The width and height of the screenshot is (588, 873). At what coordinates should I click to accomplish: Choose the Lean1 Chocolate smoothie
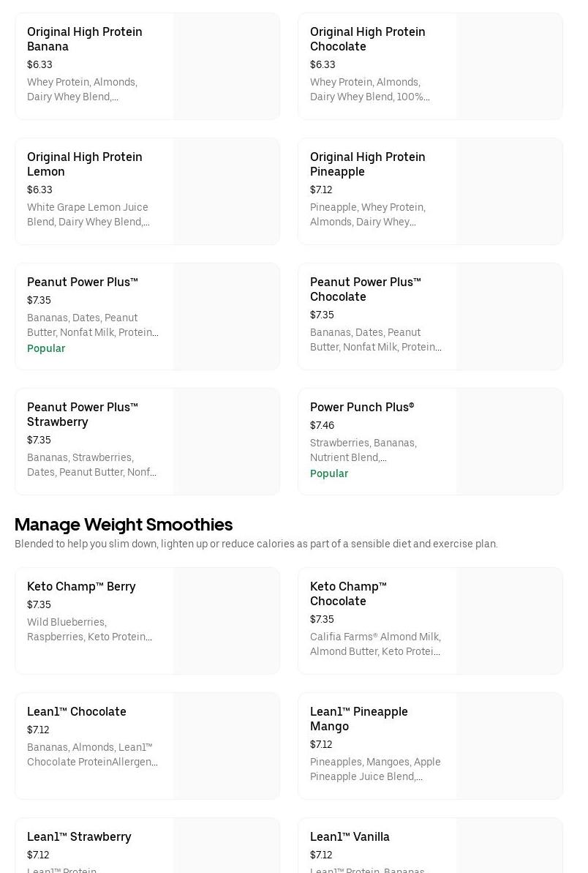[x=77, y=711]
